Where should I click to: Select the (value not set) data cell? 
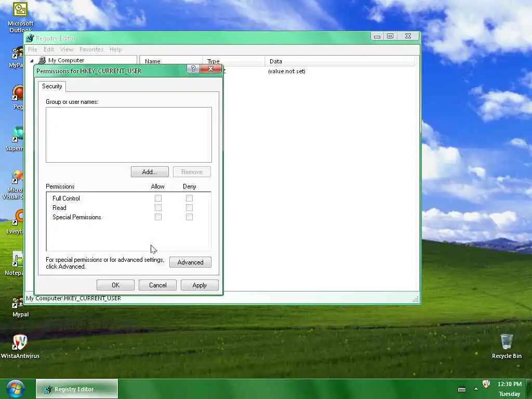click(287, 71)
